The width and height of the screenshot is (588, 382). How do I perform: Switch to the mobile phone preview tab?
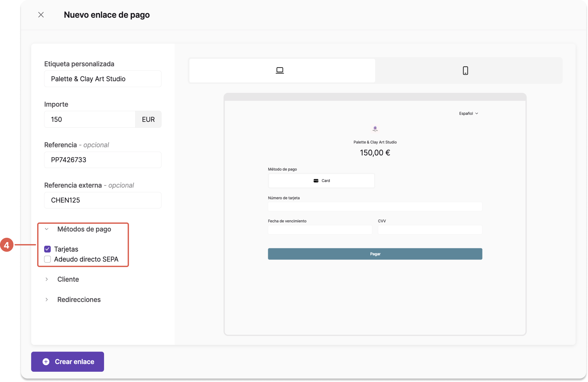(x=465, y=71)
